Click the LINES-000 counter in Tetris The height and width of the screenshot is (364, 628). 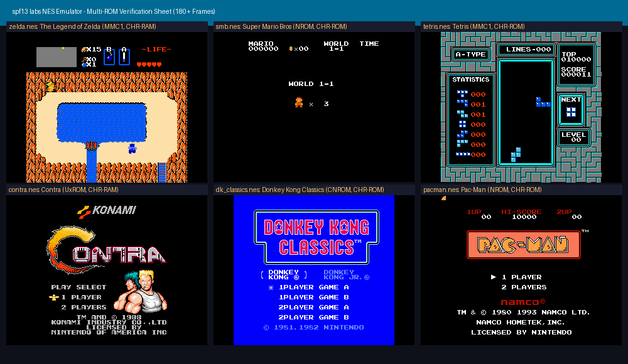pyautogui.click(x=529, y=49)
